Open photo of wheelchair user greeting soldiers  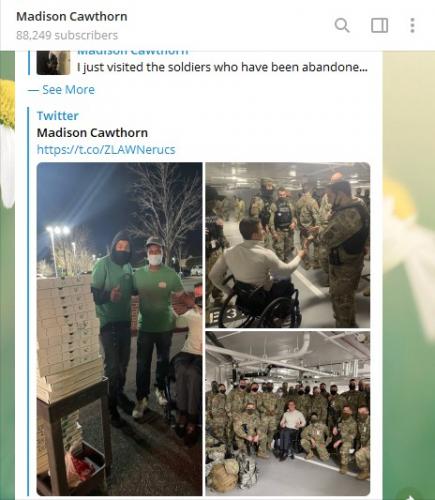288,245
